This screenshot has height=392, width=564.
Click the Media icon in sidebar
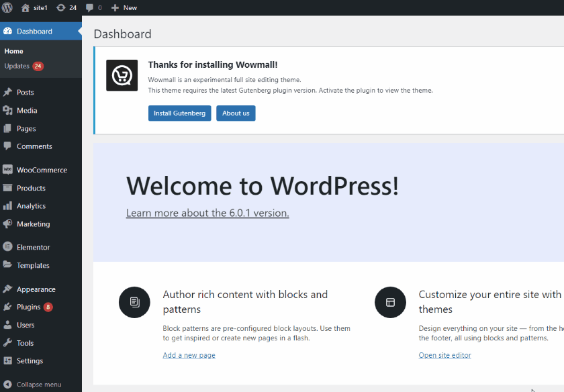click(7, 110)
